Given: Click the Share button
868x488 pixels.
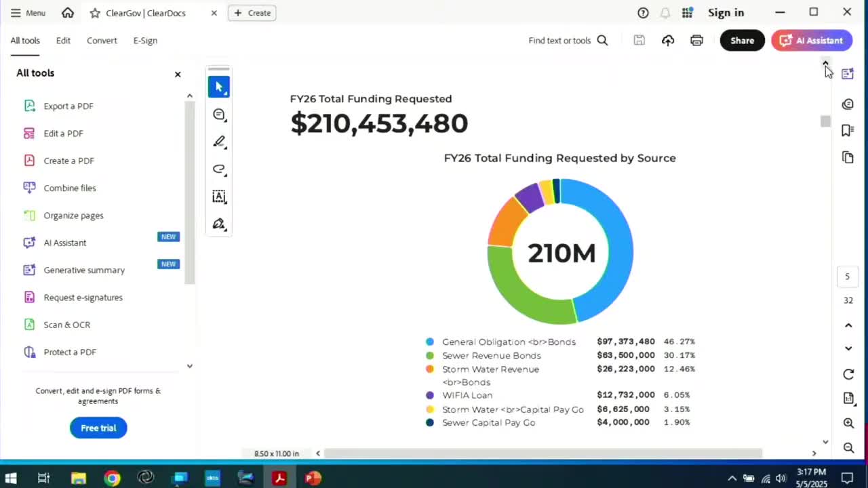Looking at the screenshot, I should coord(742,41).
